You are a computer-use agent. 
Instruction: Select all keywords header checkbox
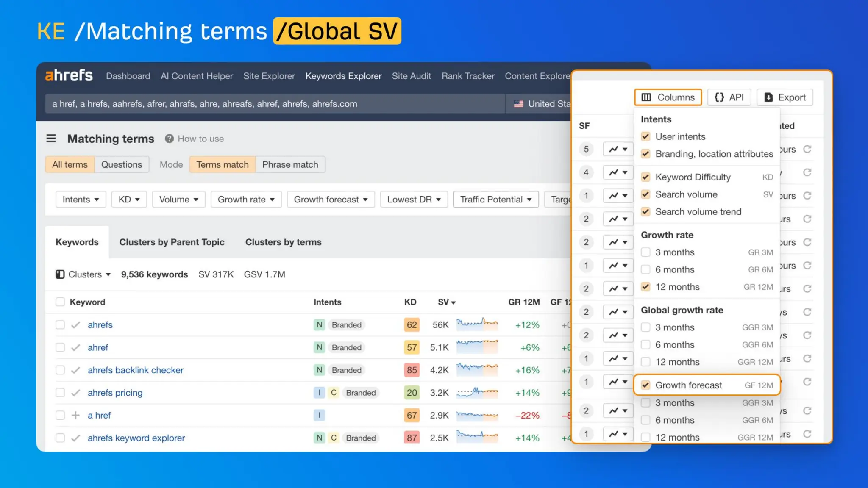click(60, 302)
